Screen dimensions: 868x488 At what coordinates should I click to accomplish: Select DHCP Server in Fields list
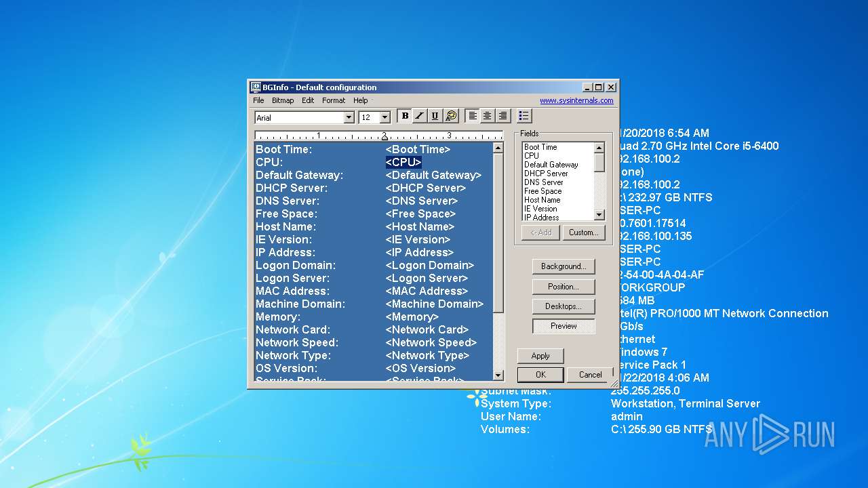pos(546,174)
